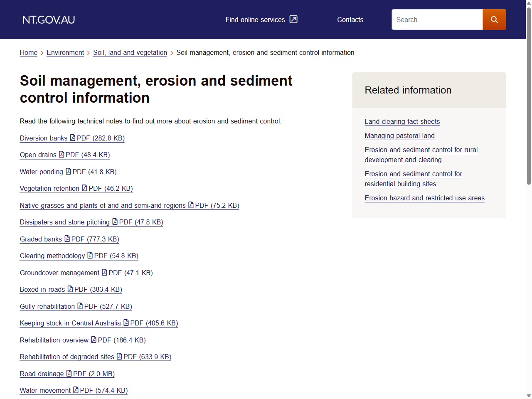Go to Home via the breadcrumb
The width and height of the screenshot is (532, 399).
tap(28, 53)
